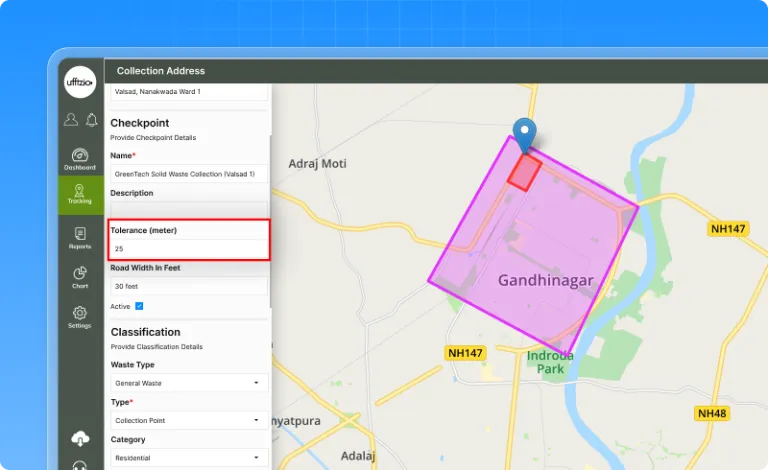Click the Uffizio logo in sidebar
768x470 pixels.
pos(80,81)
